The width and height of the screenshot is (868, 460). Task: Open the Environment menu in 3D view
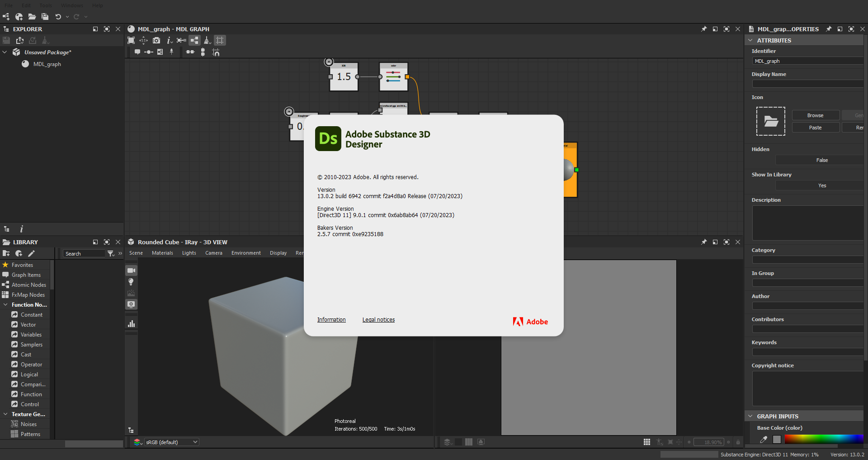coord(246,253)
